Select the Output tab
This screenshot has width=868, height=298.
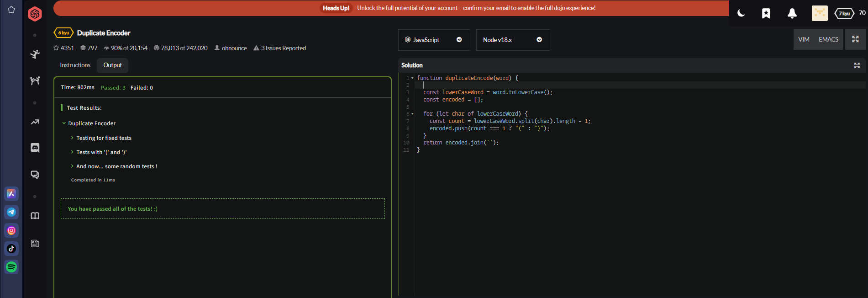[112, 65]
